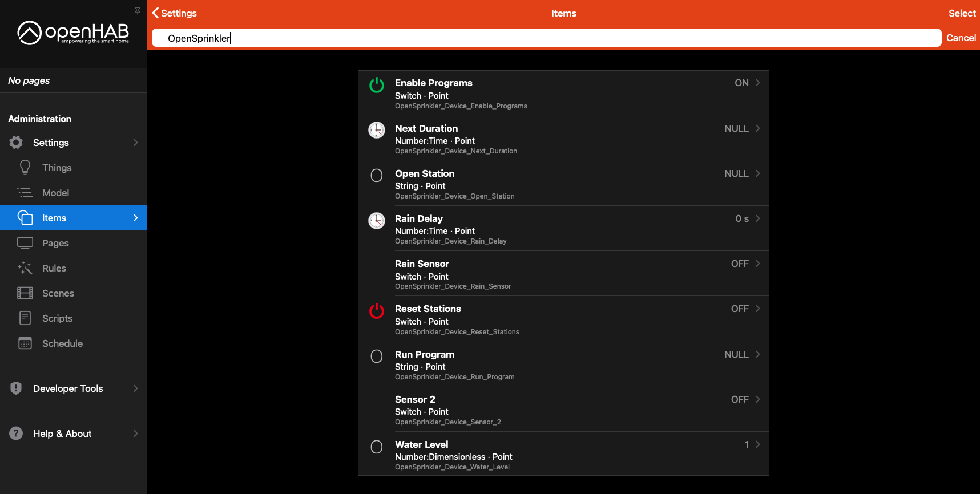Click the circle icon beside Open Station

coord(377,176)
